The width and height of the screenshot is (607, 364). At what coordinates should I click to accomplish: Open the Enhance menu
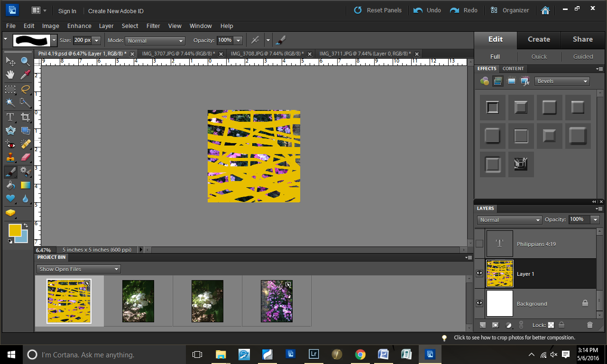79,26
